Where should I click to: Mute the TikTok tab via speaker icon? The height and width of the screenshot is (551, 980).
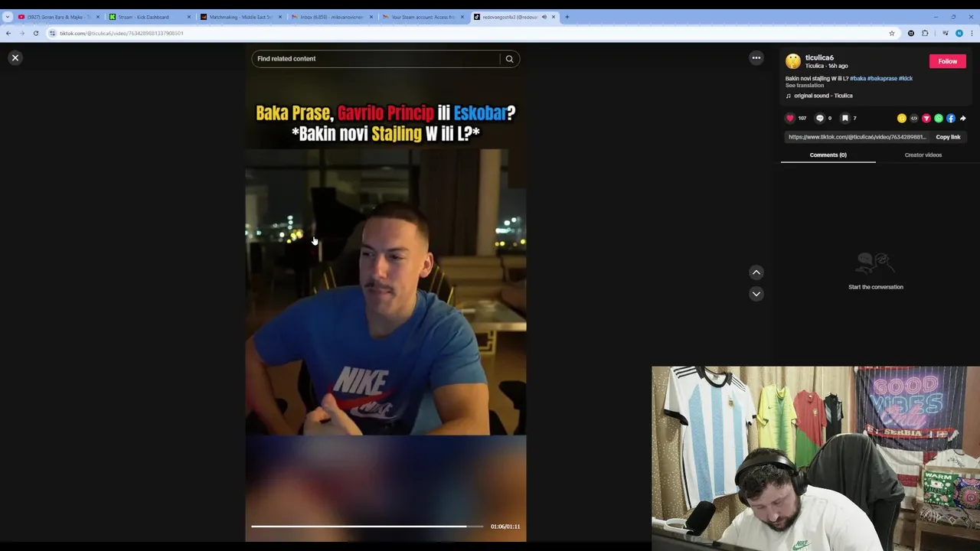[544, 17]
